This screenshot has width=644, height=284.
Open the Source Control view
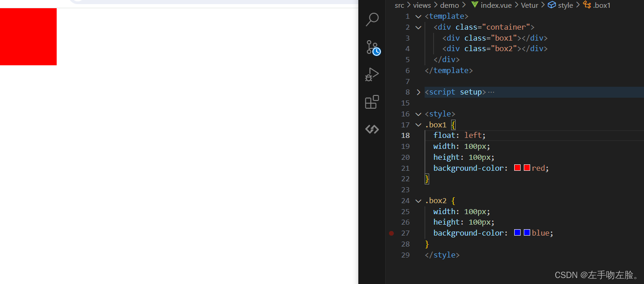[x=373, y=47]
